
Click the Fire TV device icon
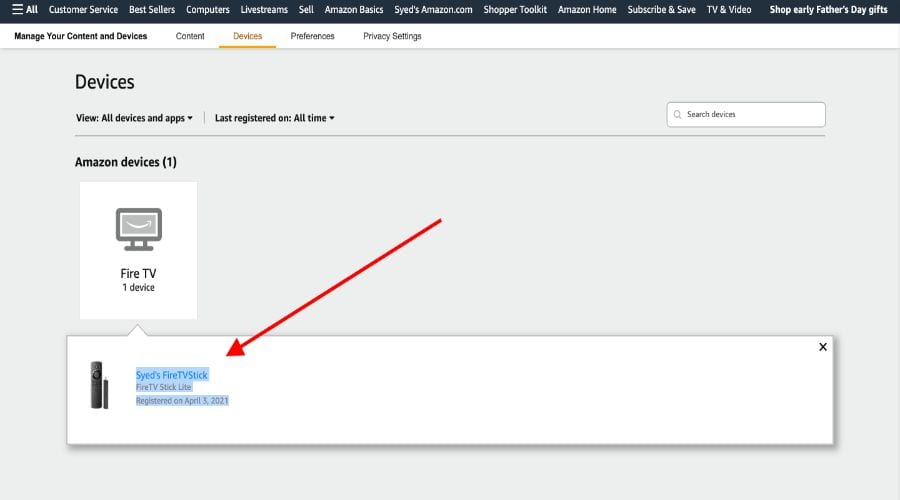tap(138, 229)
